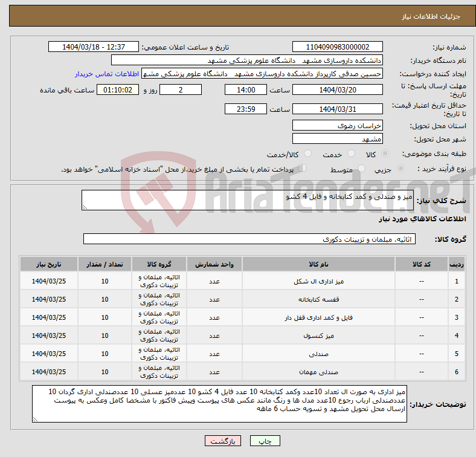Click the item name قفسه کتابخانه
Viewport: 476px width, 457px height.
318,299
